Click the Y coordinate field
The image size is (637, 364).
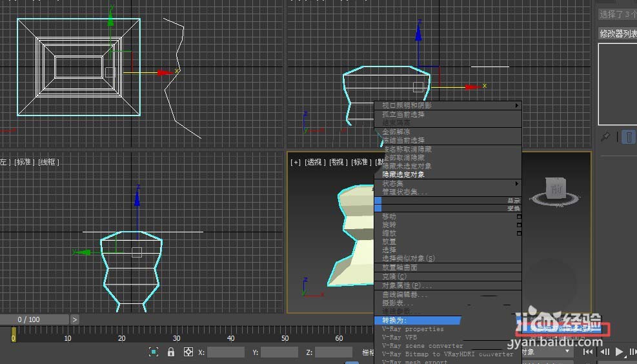click(279, 352)
